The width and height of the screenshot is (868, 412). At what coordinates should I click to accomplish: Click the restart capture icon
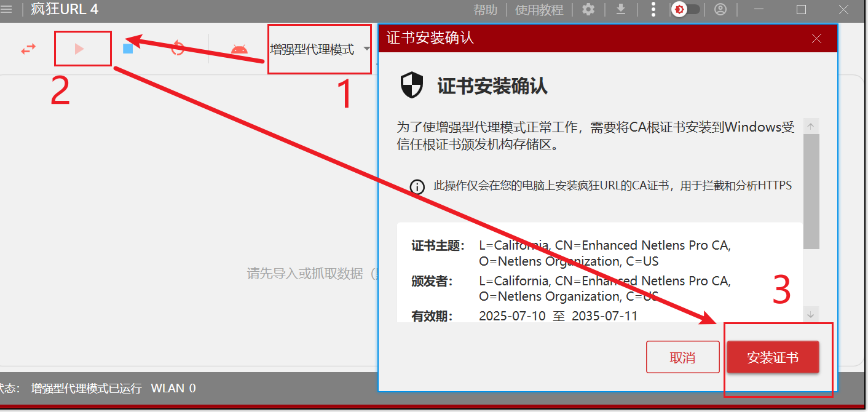click(x=177, y=48)
